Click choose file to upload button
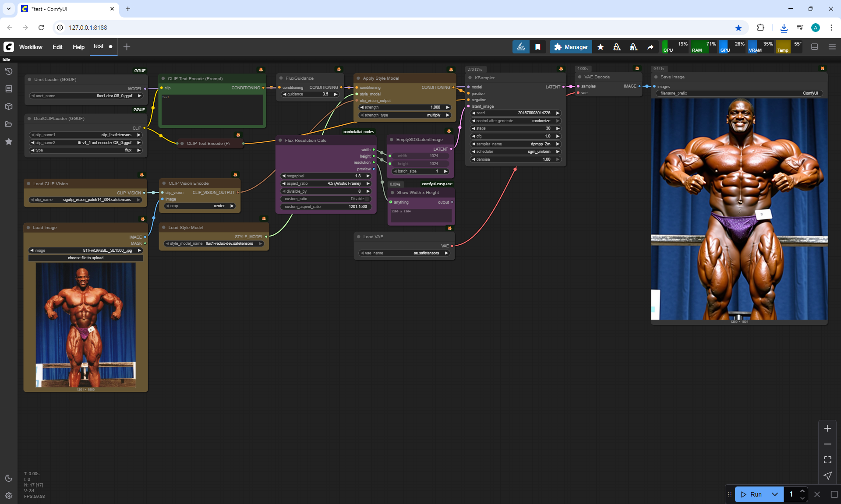 coord(85,258)
